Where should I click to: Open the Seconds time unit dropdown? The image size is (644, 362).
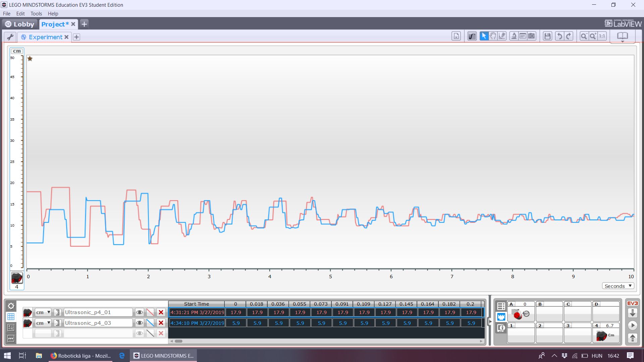point(618,286)
